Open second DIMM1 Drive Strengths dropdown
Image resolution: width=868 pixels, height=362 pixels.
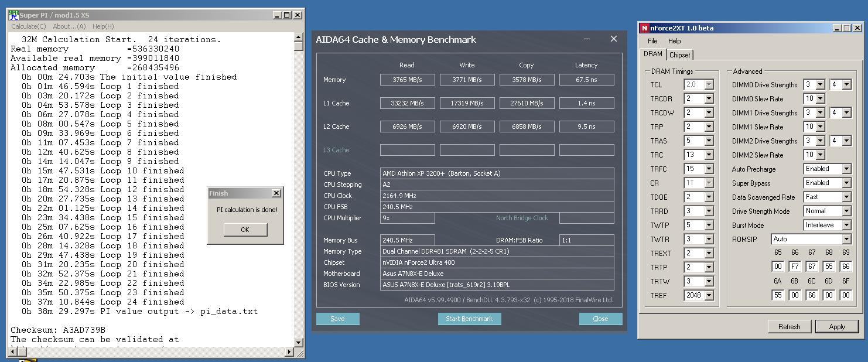coord(846,112)
